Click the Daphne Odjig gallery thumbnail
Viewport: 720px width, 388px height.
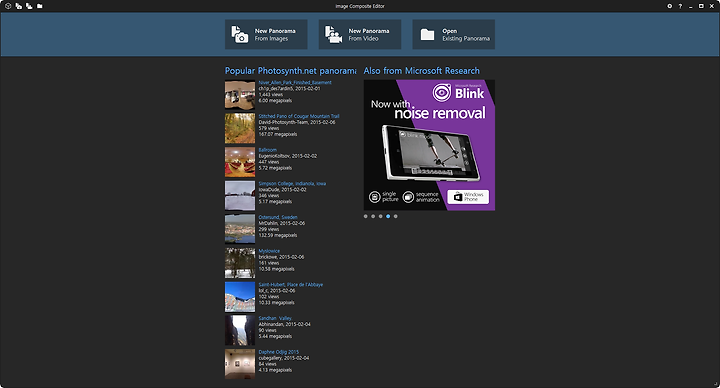[240, 364]
